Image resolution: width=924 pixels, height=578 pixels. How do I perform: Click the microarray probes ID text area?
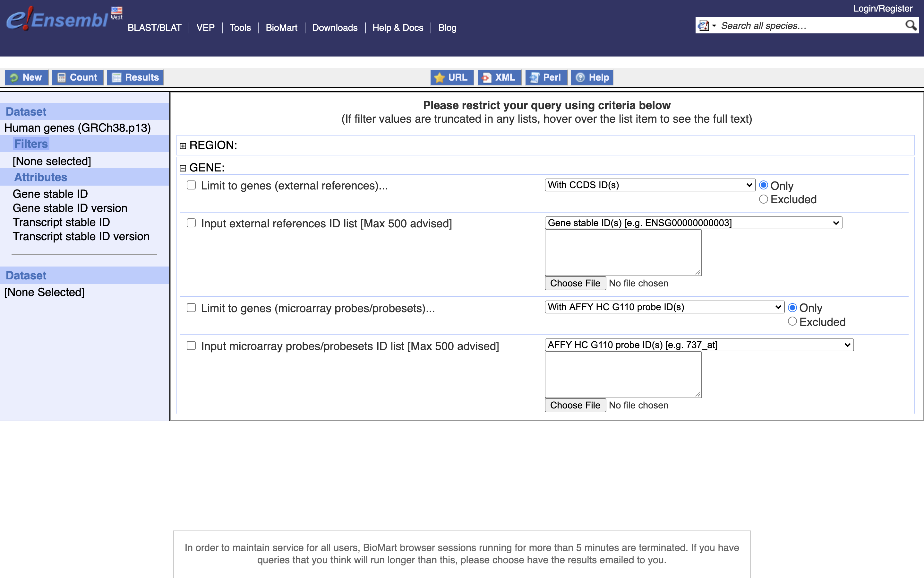click(x=623, y=375)
